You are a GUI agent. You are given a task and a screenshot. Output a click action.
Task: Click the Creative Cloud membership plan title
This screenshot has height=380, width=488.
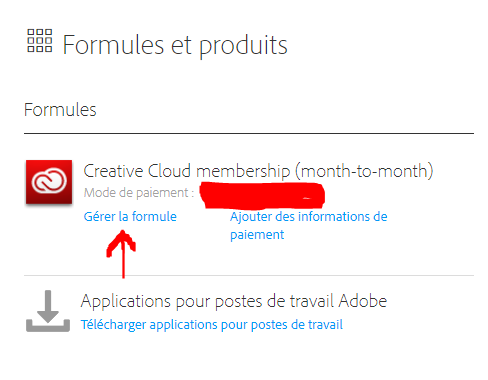[x=258, y=171]
